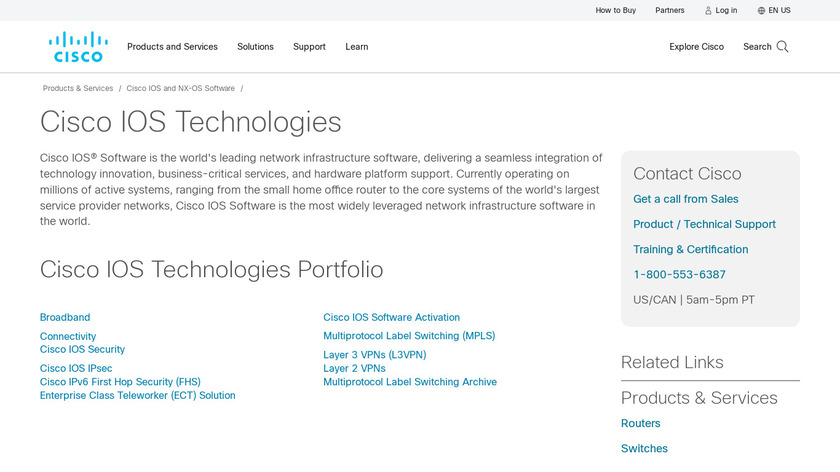Click the Contact Cisco heading
The image size is (840, 472).
(687, 174)
